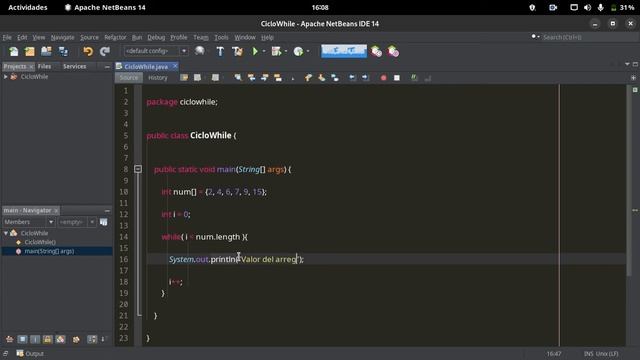This screenshot has width=640, height=360.
Task: Click the Redo arrow icon
Action: [105, 51]
